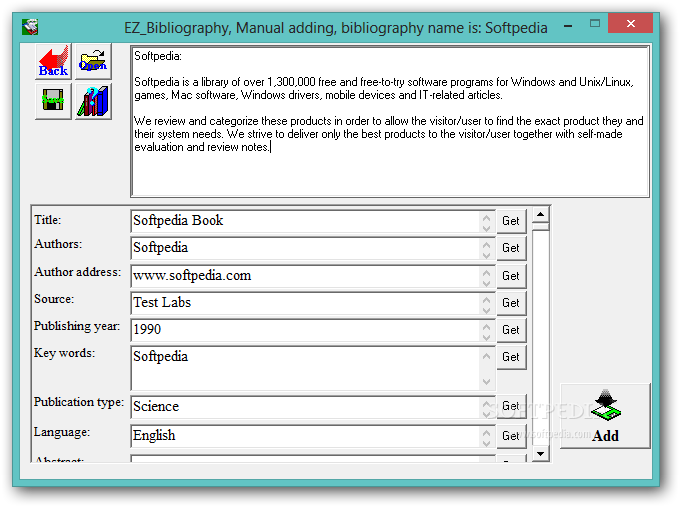Screen dimensions: 680x507
Task: Save using the floppy disk Save icon
Action: [x=53, y=101]
